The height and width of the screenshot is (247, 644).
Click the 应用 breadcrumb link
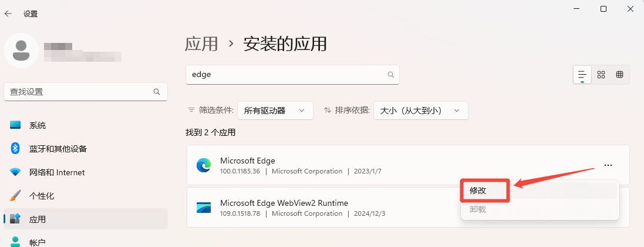point(201,44)
